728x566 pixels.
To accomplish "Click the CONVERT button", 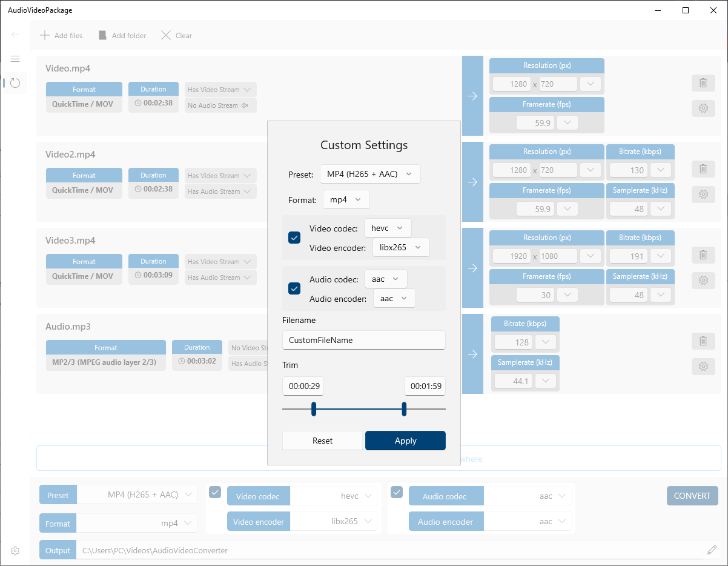I will pyautogui.click(x=692, y=496).
